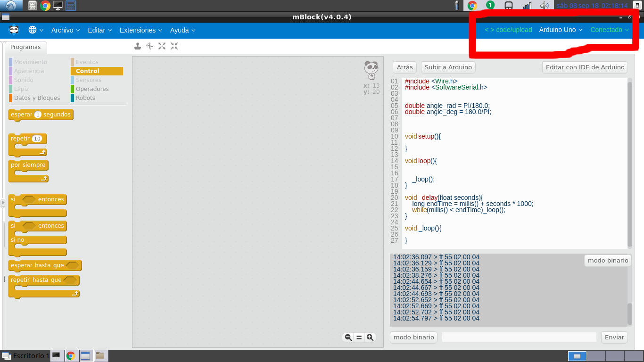Select the scissors delete tool
This screenshot has height=362, width=644.
click(150, 46)
